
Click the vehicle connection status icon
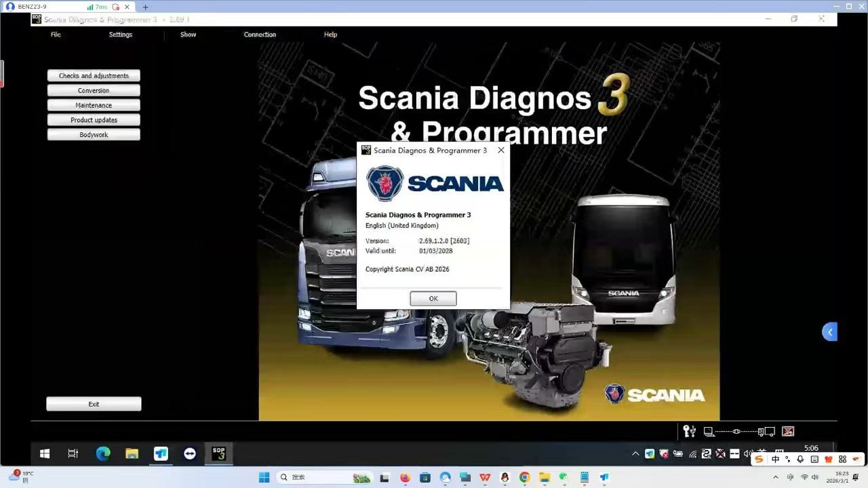pos(738,431)
